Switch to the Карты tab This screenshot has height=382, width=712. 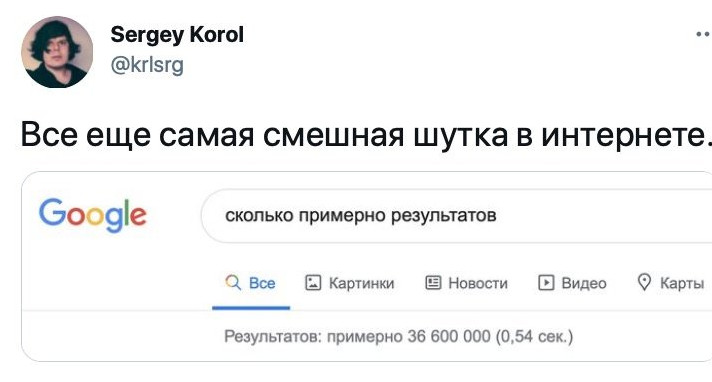click(x=671, y=283)
